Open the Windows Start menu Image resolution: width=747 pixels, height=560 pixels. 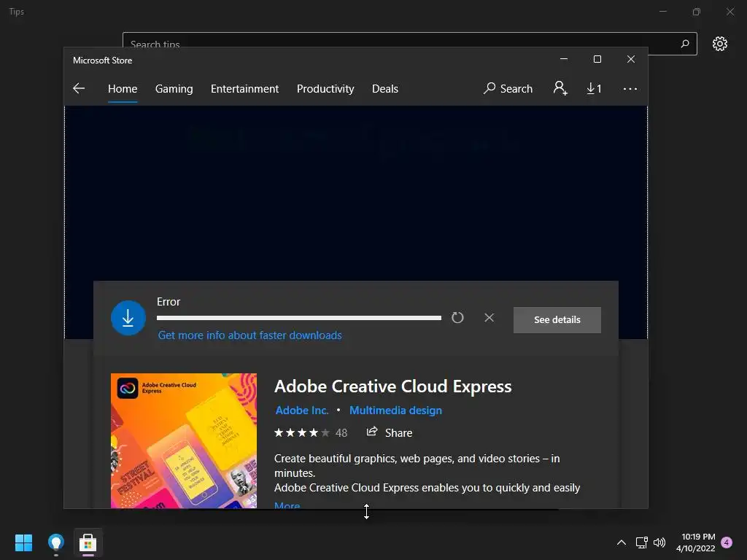click(23, 542)
